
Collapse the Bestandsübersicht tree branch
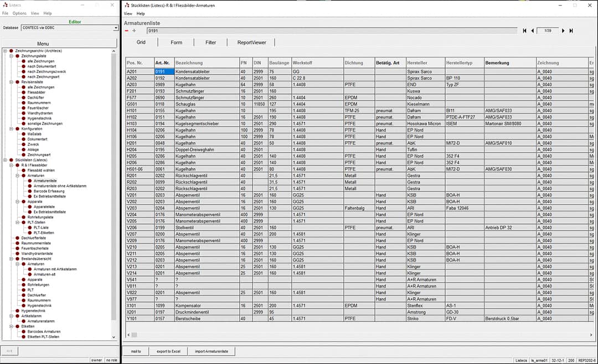pos(11,258)
